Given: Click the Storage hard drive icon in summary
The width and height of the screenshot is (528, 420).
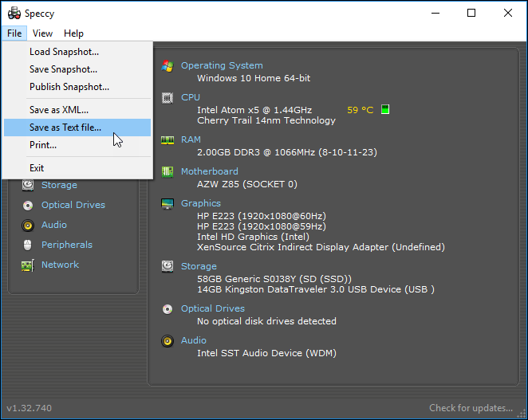Looking at the screenshot, I should 167,266.
